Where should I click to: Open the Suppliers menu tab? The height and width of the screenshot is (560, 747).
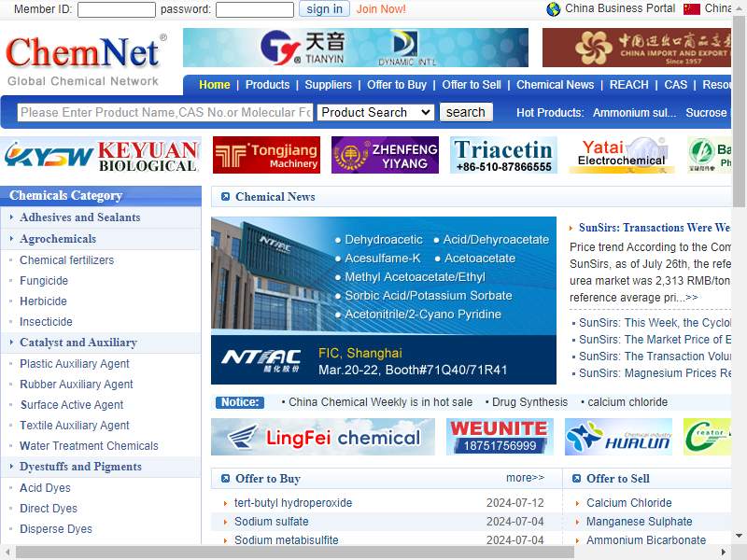point(329,85)
